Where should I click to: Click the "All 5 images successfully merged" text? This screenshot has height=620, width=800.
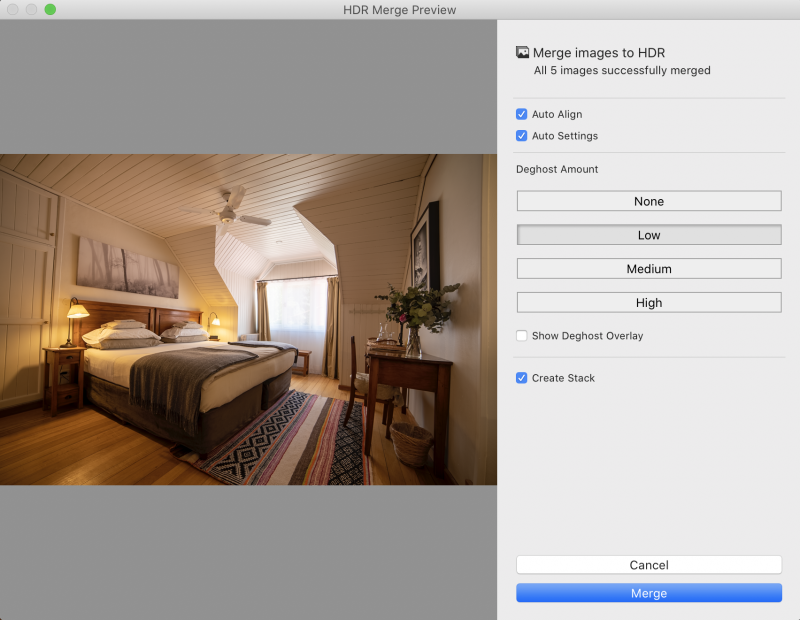(x=622, y=71)
